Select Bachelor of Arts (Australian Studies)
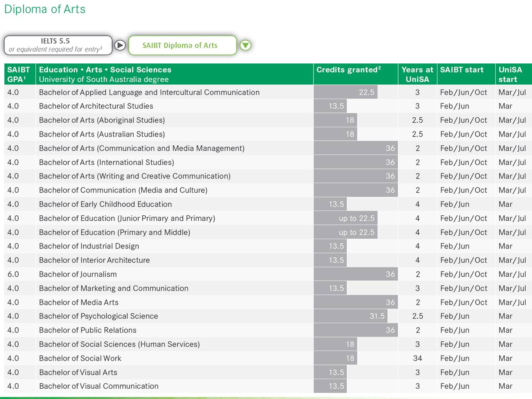 pyautogui.click(x=102, y=134)
